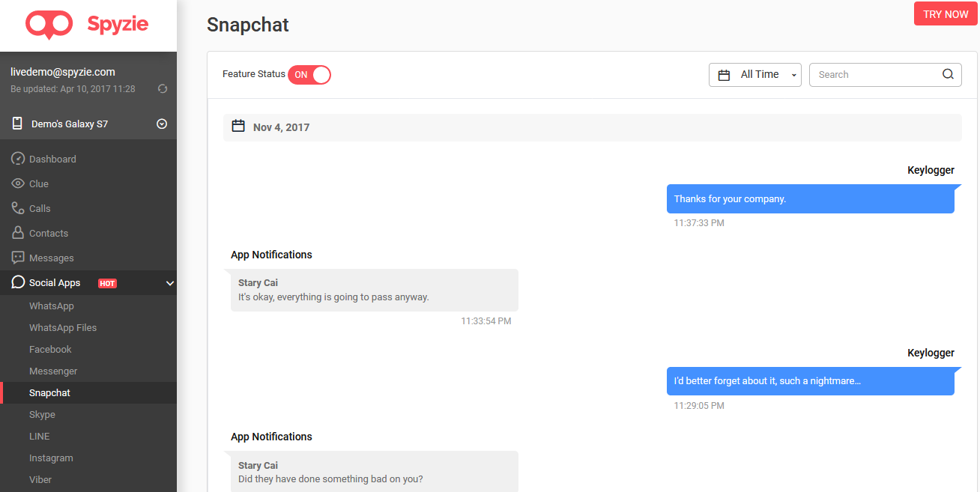Click the HOT badge next to Social Apps
The width and height of the screenshot is (980, 492).
(107, 282)
